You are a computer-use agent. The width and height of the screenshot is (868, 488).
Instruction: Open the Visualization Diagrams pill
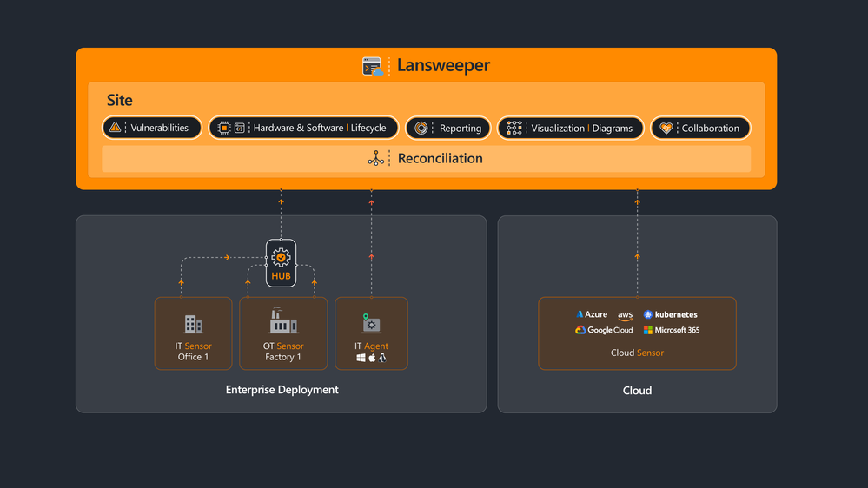(570, 128)
